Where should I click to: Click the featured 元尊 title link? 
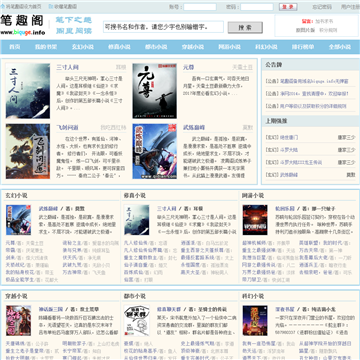point(188,67)
